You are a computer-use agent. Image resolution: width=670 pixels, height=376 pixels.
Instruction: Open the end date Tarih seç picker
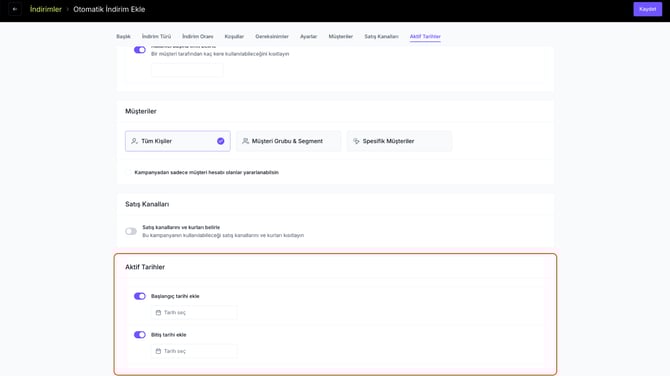[x=194, y=351]
